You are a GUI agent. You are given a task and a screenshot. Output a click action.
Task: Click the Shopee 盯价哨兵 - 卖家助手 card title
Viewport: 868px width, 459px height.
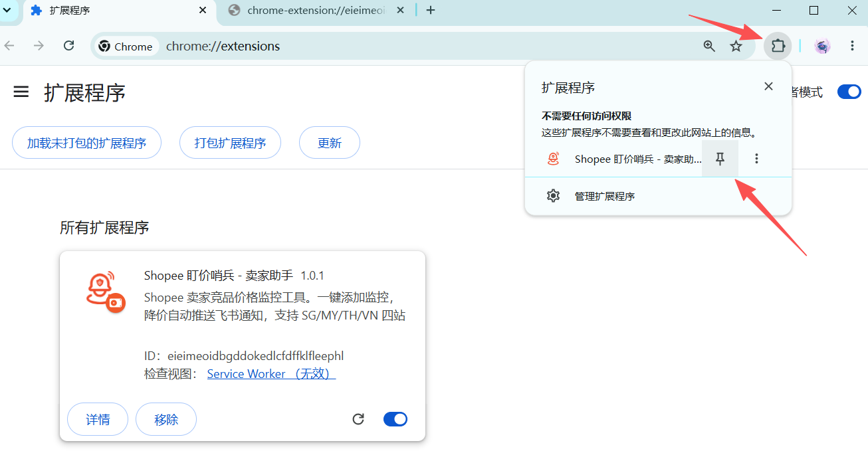point(219,276)
